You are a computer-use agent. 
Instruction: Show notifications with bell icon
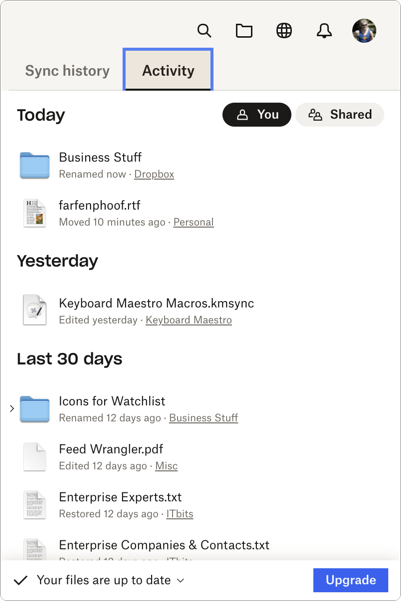click(324, 31)
